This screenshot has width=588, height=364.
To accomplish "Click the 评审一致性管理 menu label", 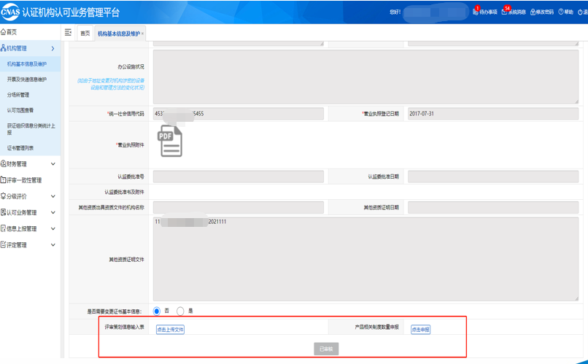I will tap(24, 180).
